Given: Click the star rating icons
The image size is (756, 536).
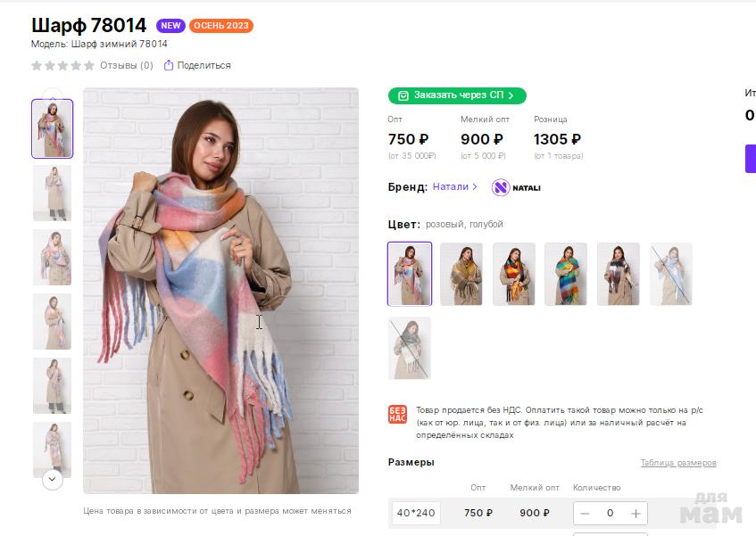Looking at the screenshot, I should pyautogui.click(x=62, y=65).
